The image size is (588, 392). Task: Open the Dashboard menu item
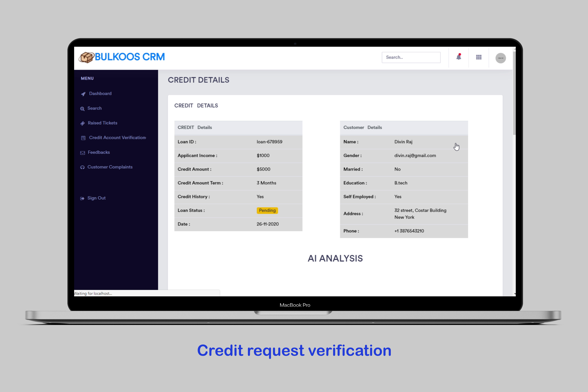tap(100, 94)
